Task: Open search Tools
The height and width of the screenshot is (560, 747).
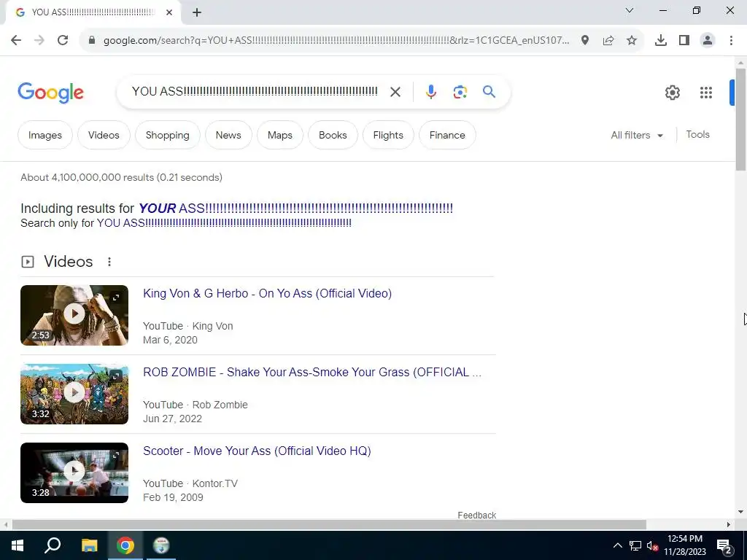Action: pyautogui.click(x=697, y=135)
